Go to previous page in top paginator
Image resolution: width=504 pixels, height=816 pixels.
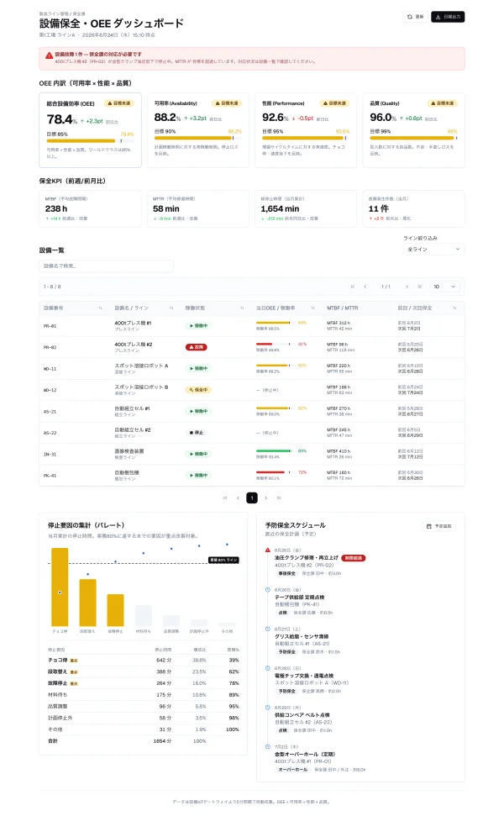[365, 287]
